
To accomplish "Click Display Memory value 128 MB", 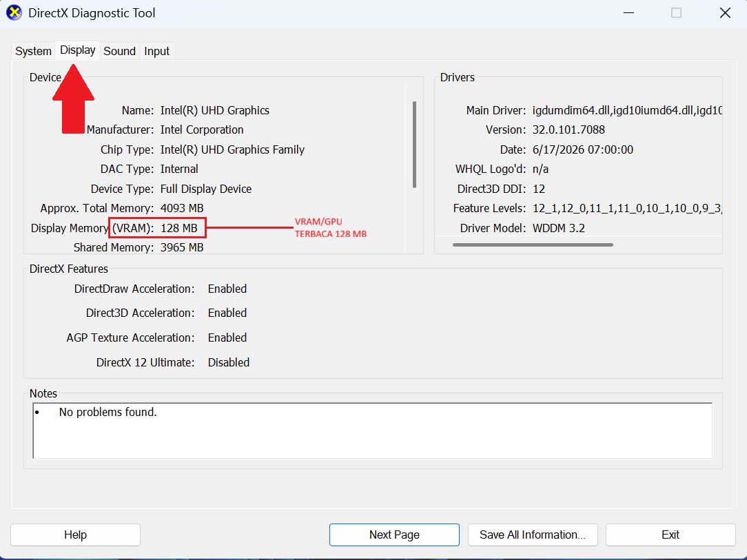I will coord(179,228).
